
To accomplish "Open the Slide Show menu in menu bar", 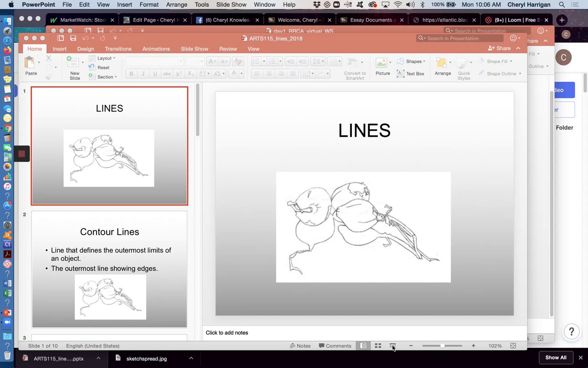I will [x=231, y=5].
